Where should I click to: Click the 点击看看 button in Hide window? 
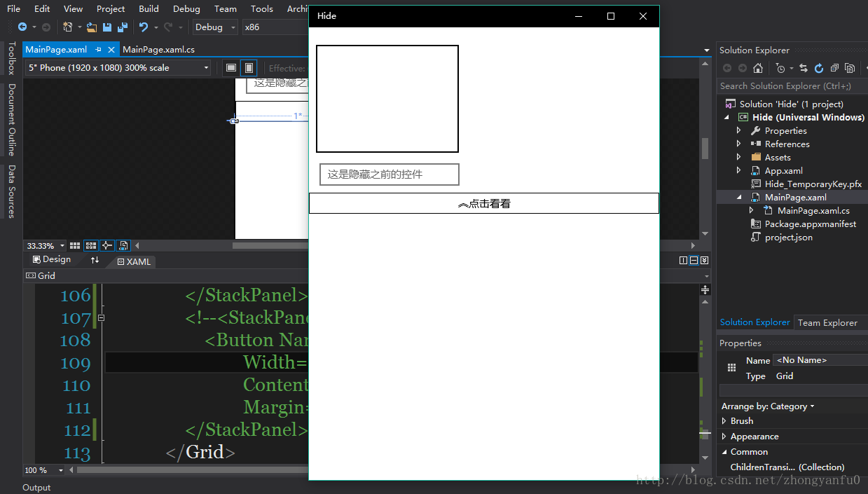[484, 203]
